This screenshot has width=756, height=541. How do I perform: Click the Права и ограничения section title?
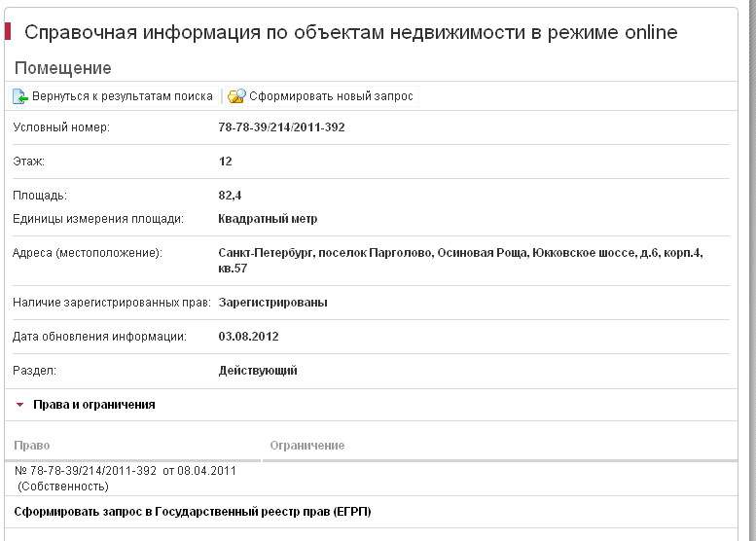coord(93,405)
